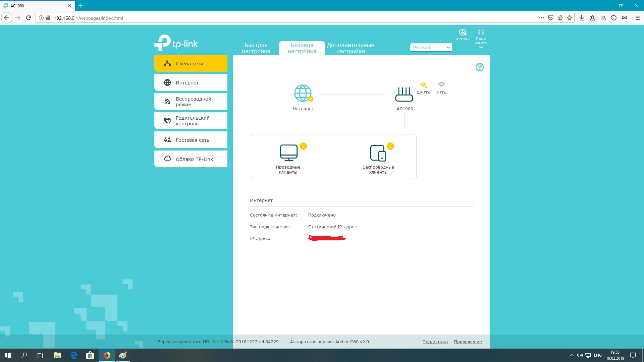Viewport: 644px width, 362px height.
Task: Open the Поддержка footer link
Action: pos(435,342)
